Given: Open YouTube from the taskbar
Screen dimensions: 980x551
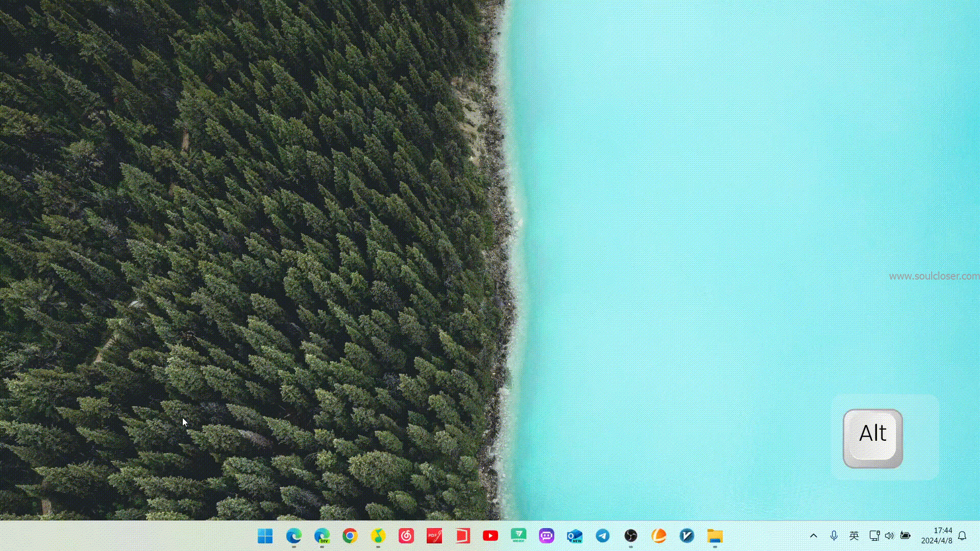Looking at the screenshot, I should [491, 536].
